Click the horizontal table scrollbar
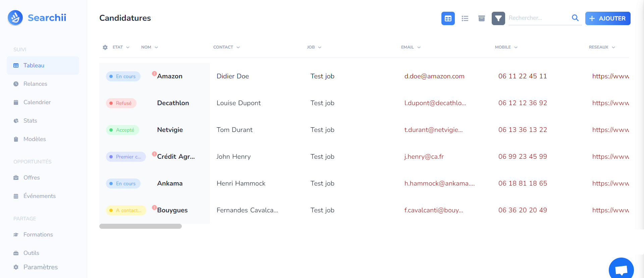The image size is (644, 278). point(141,226)
